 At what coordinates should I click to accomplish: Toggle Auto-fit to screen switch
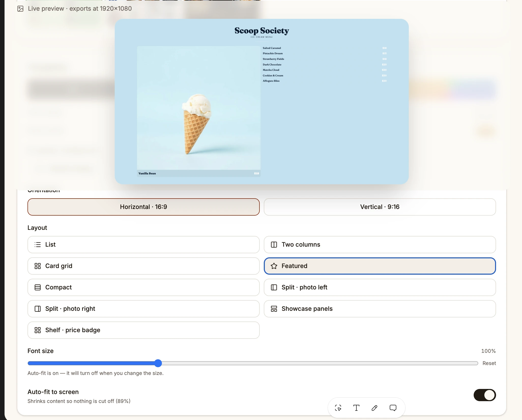tap(485, 395)
